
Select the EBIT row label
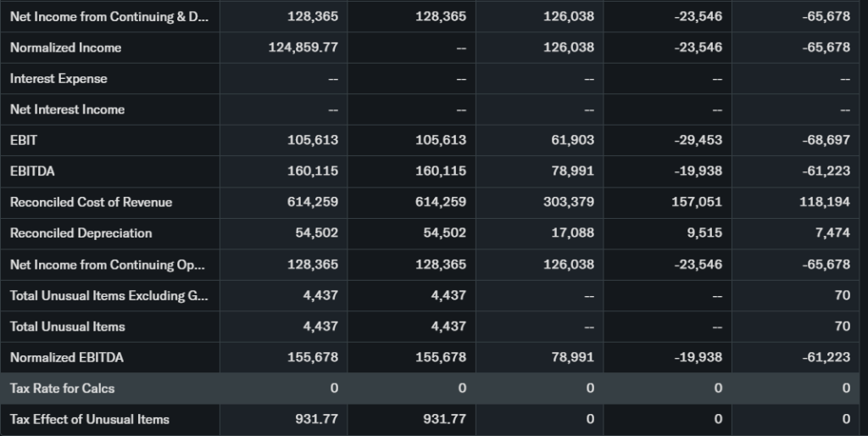tap(24, 140)
